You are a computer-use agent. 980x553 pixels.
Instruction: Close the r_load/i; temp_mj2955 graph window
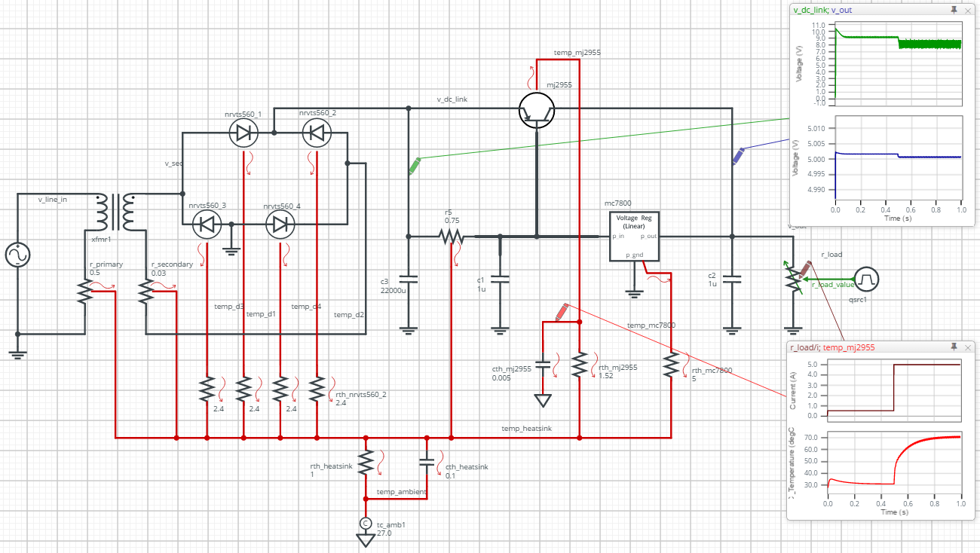click(968, 347)
